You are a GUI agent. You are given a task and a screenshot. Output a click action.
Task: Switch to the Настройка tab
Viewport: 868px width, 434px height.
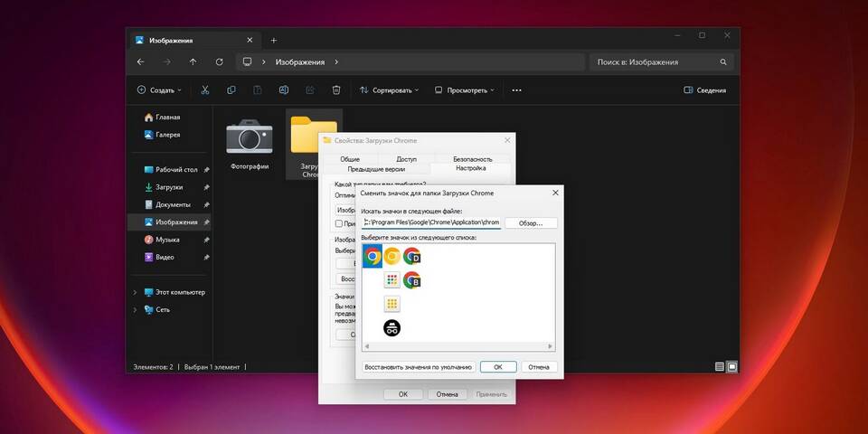pos(470,168)
